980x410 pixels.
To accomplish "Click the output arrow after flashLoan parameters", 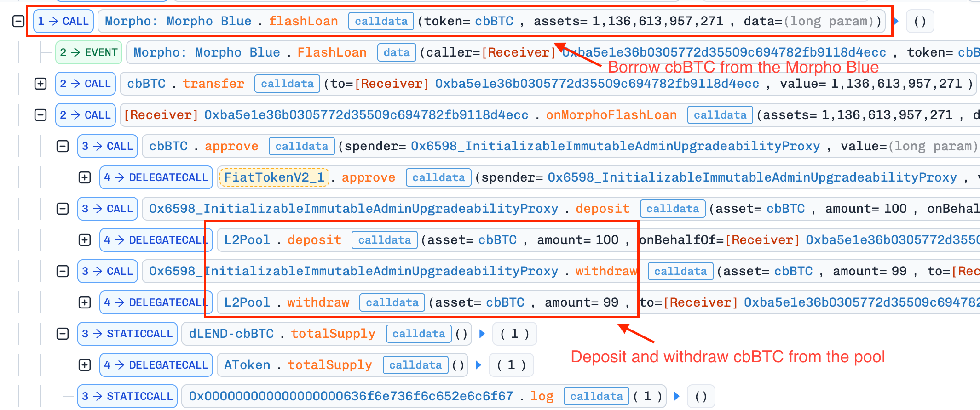I will tap(896, 21).
